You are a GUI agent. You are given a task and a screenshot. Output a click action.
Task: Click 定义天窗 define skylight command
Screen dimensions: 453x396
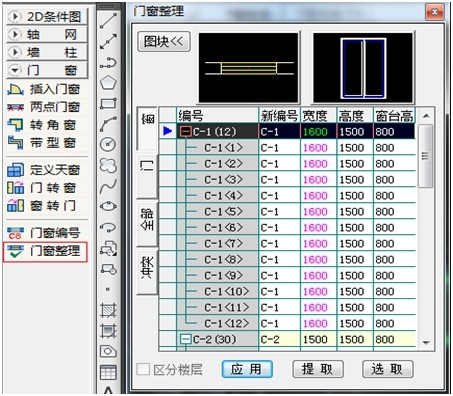44,170
